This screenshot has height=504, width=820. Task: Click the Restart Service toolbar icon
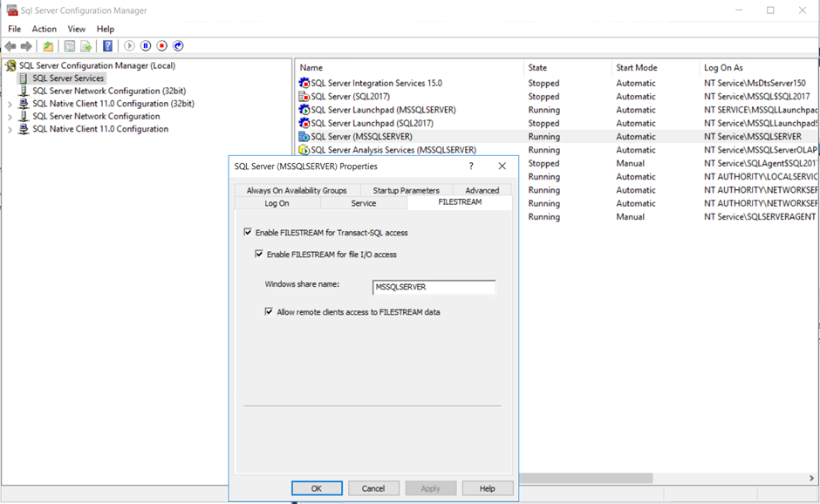pos(178,46)
